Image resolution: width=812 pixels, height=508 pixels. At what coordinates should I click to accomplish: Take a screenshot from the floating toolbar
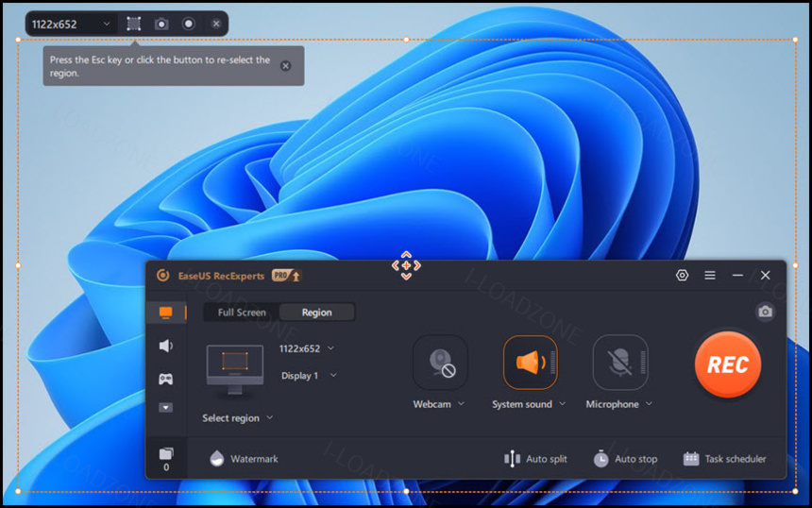pyautogui.click(x=161, y=24)
